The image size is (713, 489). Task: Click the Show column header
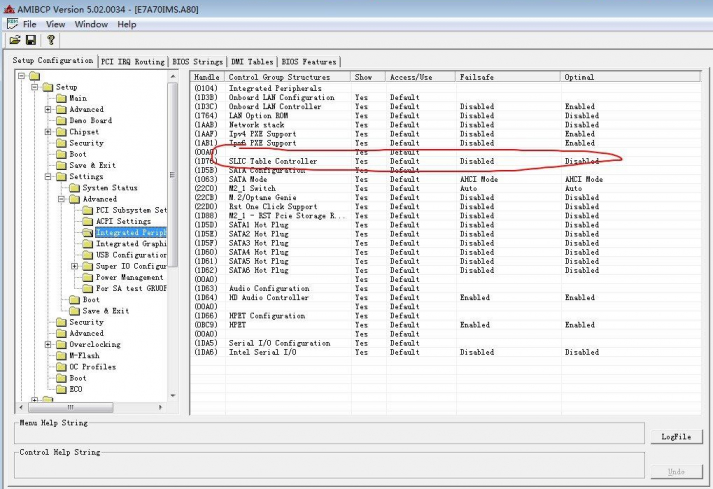tap(368, 77)
